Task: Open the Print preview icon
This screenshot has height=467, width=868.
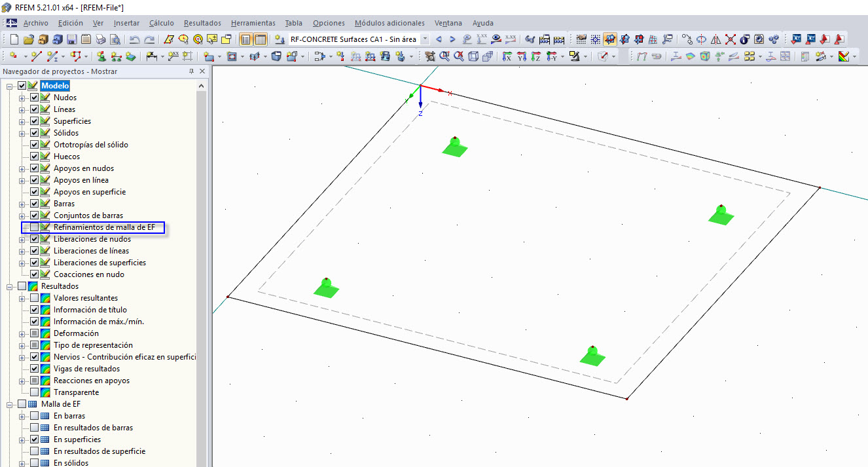Action: (x=115, y=39)
